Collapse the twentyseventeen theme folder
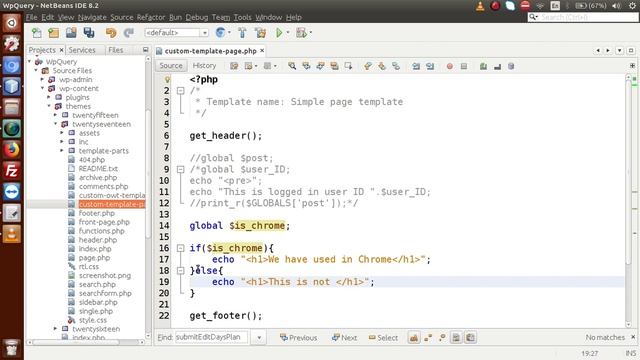 pyautogui.click(x=56, y=124)
